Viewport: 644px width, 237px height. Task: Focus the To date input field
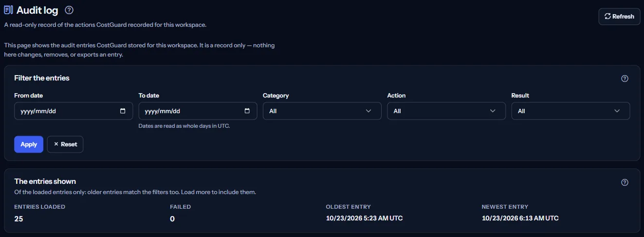click(198, 111)
